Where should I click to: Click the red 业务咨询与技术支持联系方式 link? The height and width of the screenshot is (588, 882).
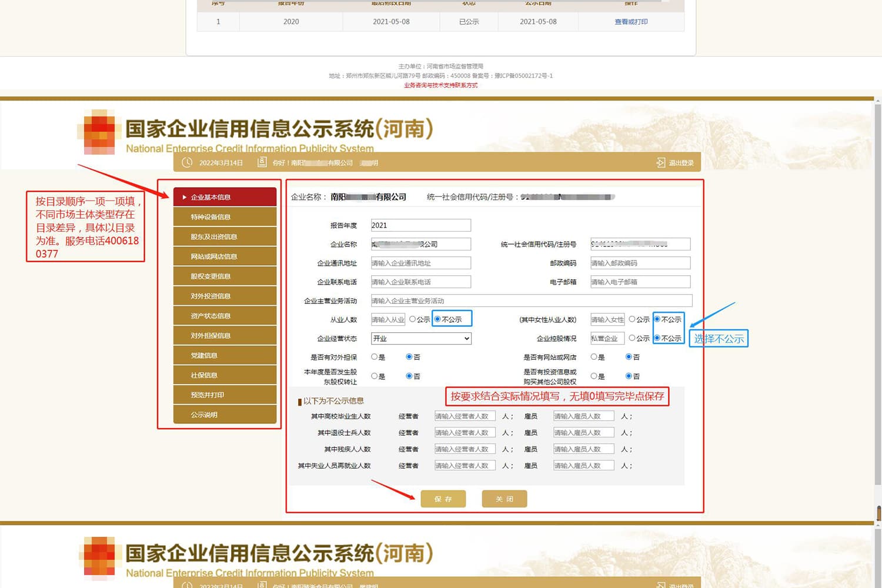[x=440, y=85]
